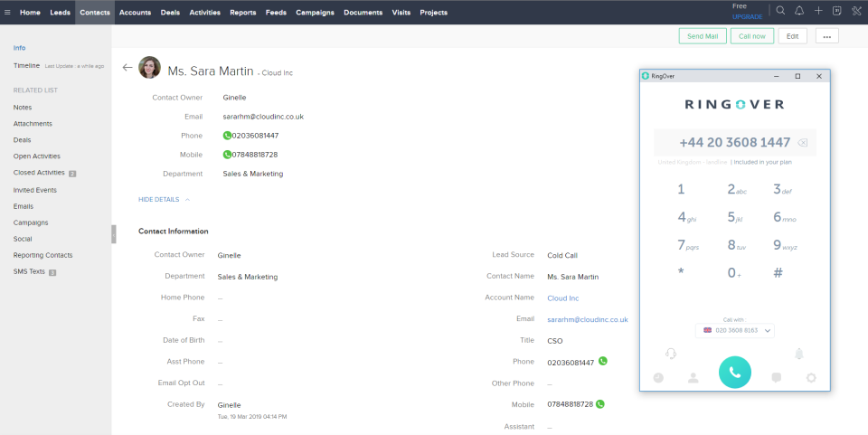Clear the dialed number with backspace icon
This screenshot has height=435, width=868.
802,143
